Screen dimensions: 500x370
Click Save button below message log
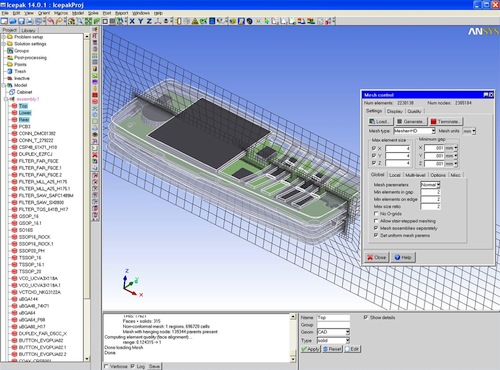(x=154, y=366)
